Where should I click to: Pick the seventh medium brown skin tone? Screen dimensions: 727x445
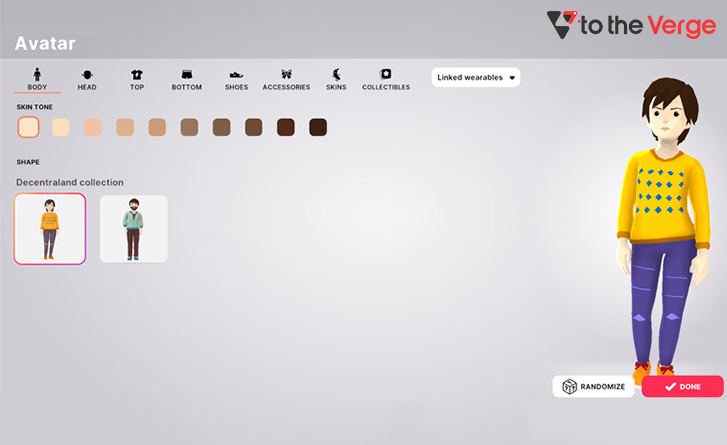point(222,127)
